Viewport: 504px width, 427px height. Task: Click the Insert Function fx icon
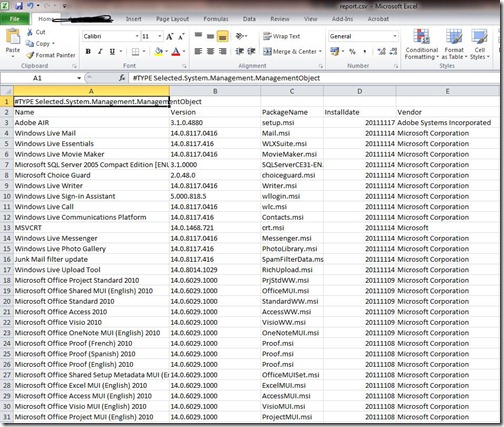pos(122,78)
